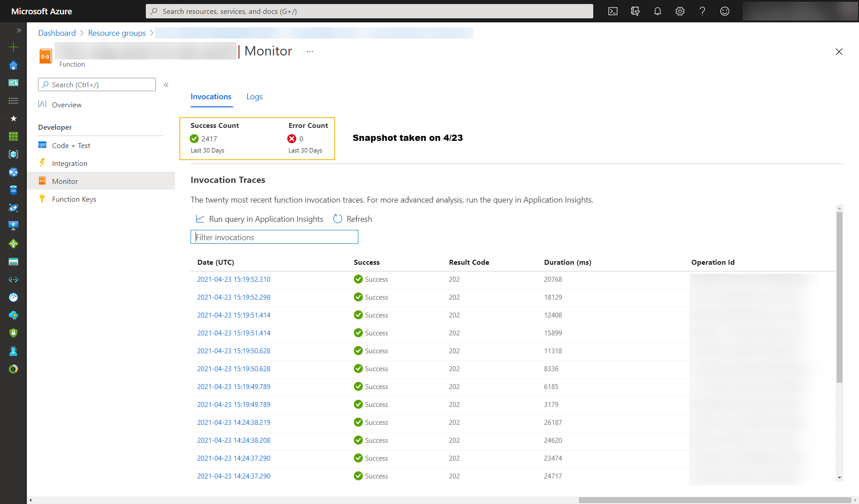Open portal settings with the gear icon
This screenshot has width=859, height=504.
tap(680, 11)
